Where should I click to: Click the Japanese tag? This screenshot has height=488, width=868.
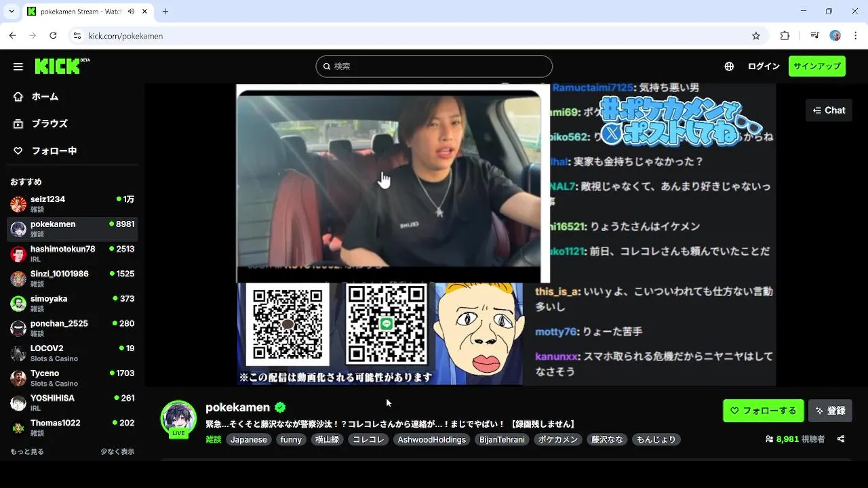[x=249, y=440]
